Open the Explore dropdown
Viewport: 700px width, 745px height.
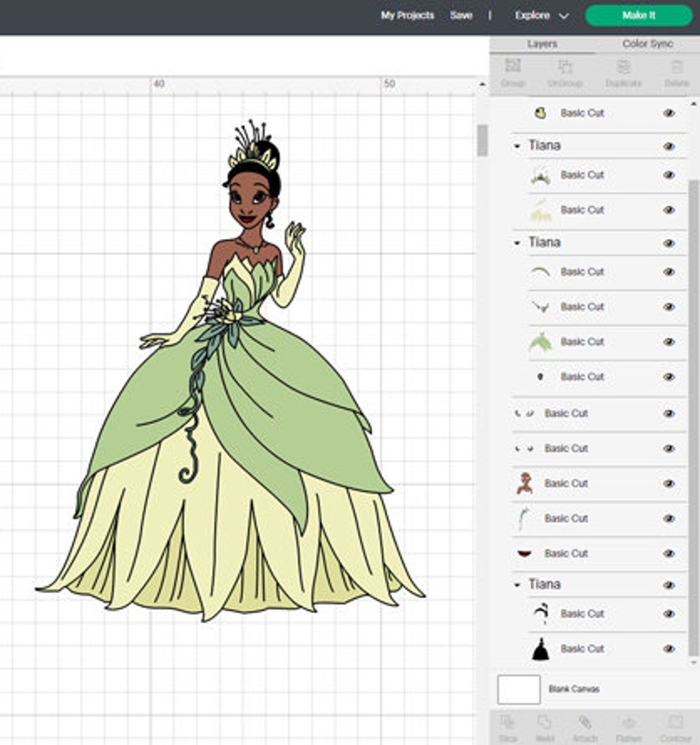(x=540, y=15)
